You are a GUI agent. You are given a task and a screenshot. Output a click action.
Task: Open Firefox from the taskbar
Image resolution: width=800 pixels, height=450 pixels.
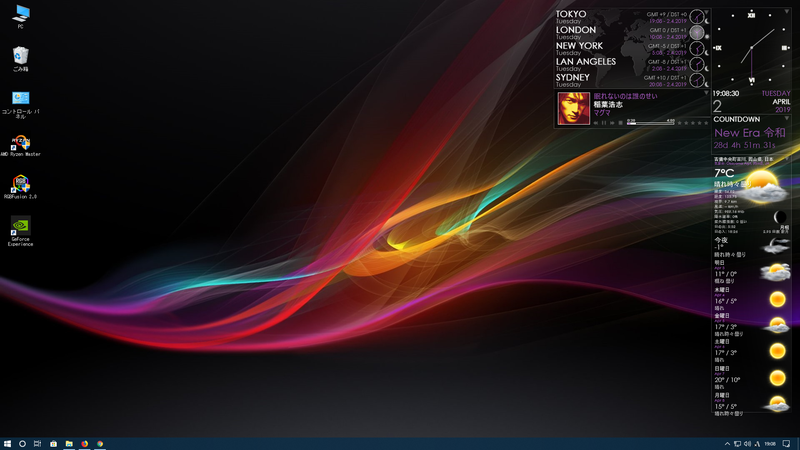84,443
